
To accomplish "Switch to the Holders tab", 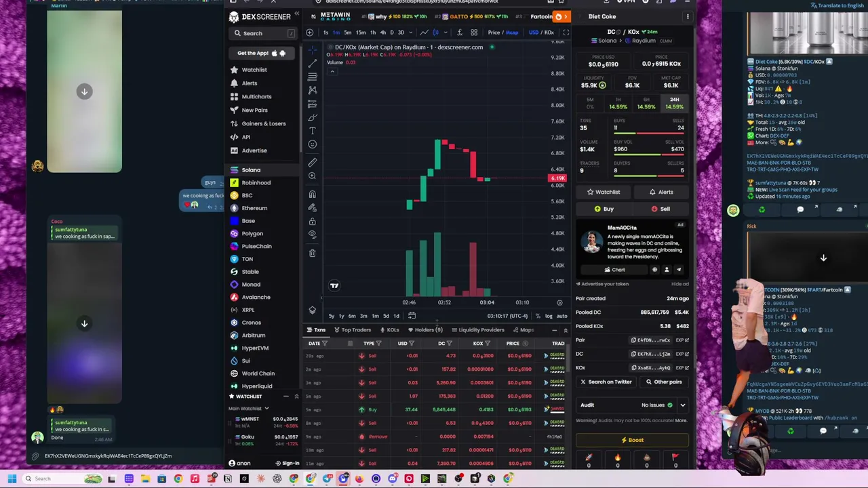I will point(425,330).
